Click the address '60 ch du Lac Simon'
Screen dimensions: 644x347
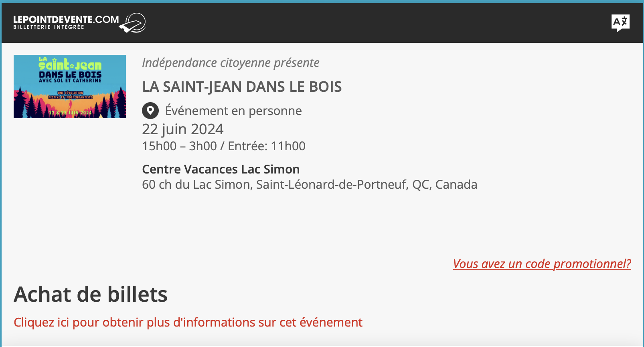[x=196, y=184]
